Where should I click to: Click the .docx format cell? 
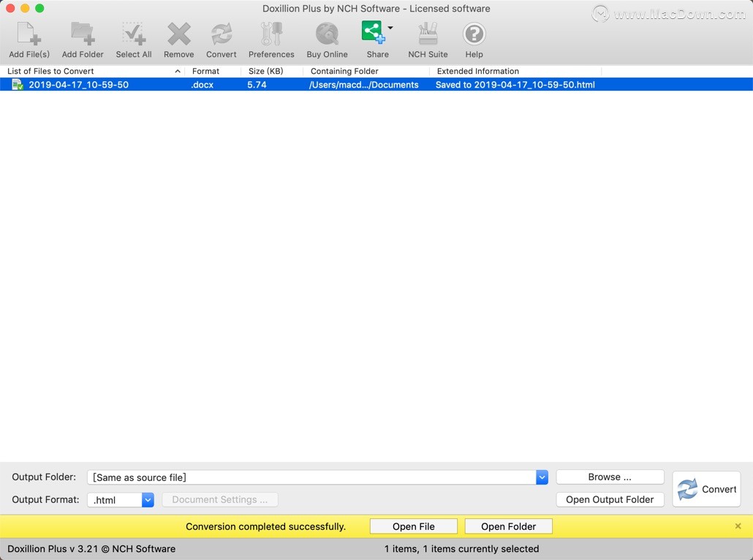[x=203, y=85]
